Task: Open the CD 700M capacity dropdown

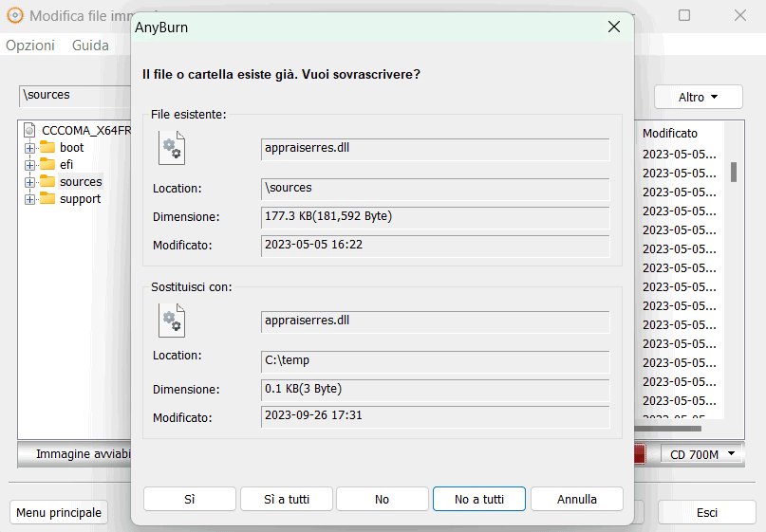Action: pyautogui.click(x=702, y=454)
